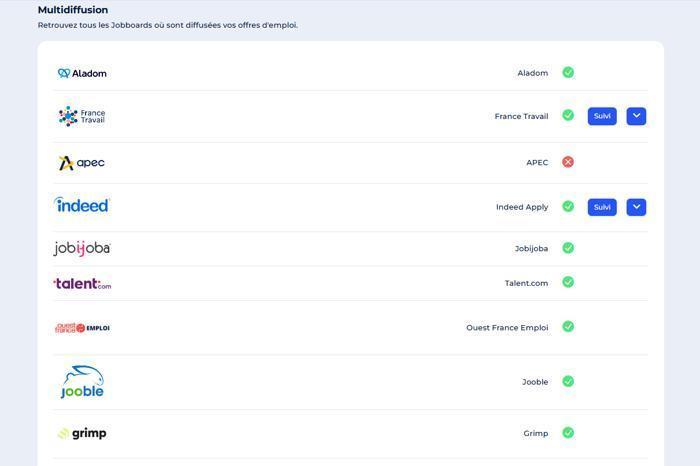This screenshot has width=700, height=466.
Task: Click green check status for Grimp
Action: [x=568, y=433]
